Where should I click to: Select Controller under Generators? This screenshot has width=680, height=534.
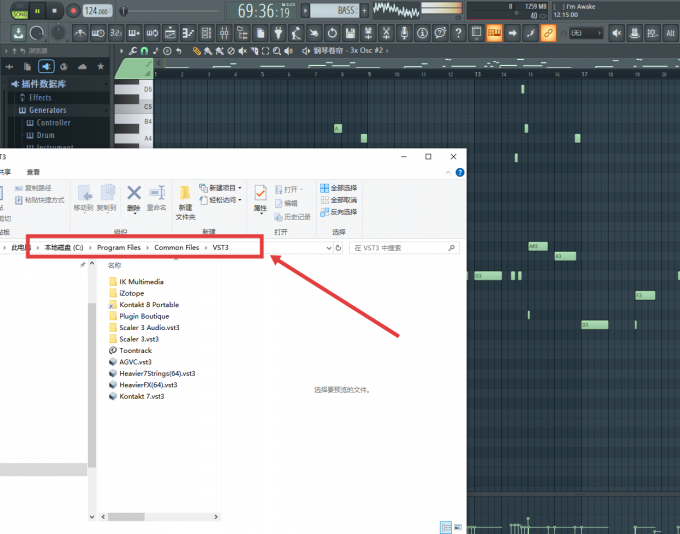coord(53,123)
